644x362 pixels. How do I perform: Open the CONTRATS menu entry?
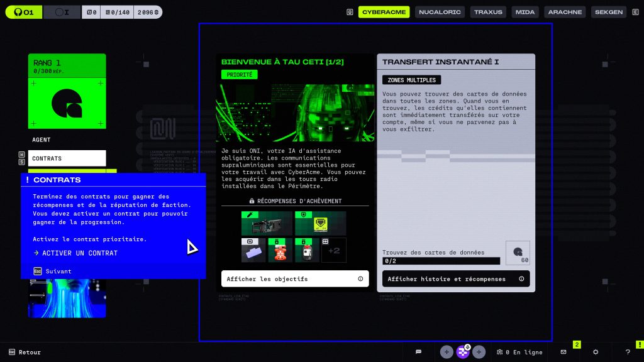(67, 158)
